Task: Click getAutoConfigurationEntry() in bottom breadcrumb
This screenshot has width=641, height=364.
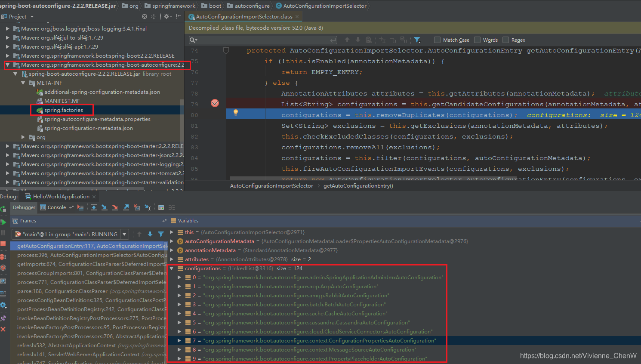Action: [358, 186]
